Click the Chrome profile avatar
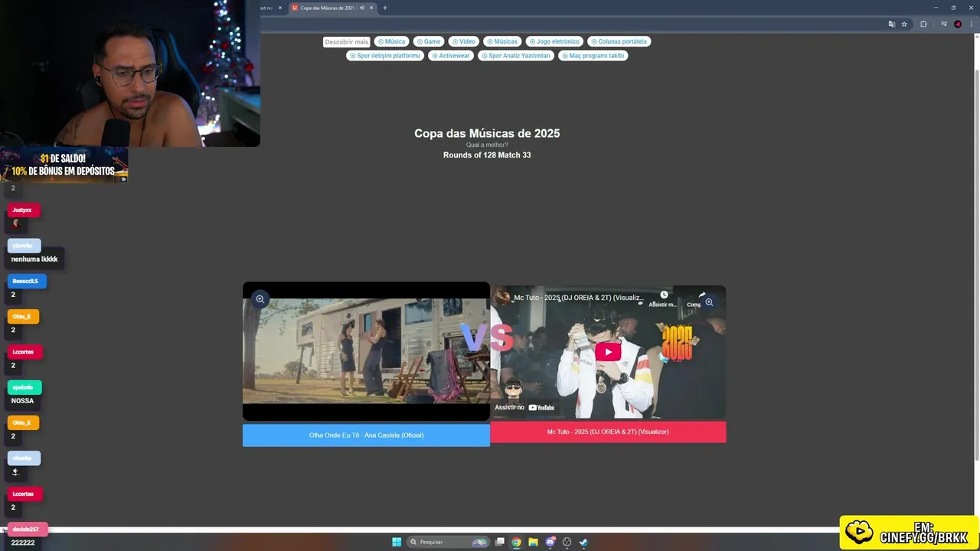This screenshot has height=551, width=980. [958, 24]
